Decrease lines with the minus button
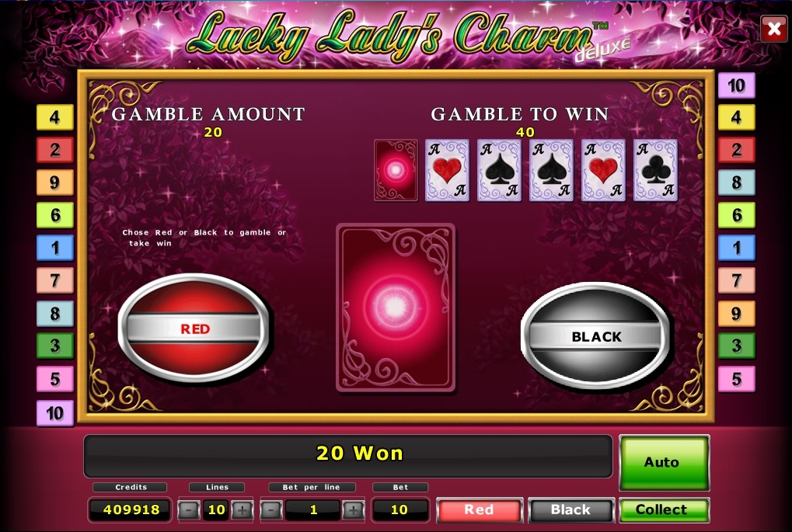This screenshot has width=792, height=532. (x=188, y=509)
